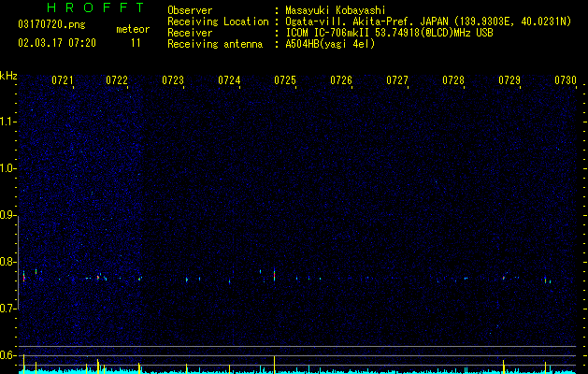The image size is (588, 374).
Task: Click the Observer name Masayuki Kobayashi
Action: pyautogui.click(x=336, y=10)
